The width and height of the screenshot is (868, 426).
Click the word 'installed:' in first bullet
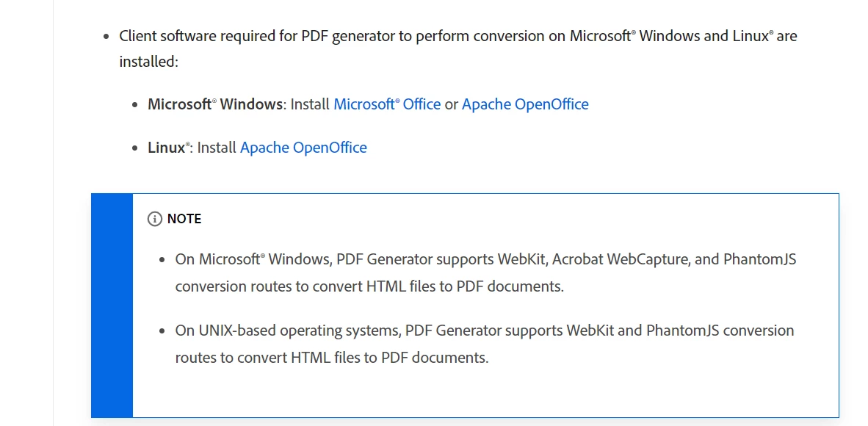(149, 62)
